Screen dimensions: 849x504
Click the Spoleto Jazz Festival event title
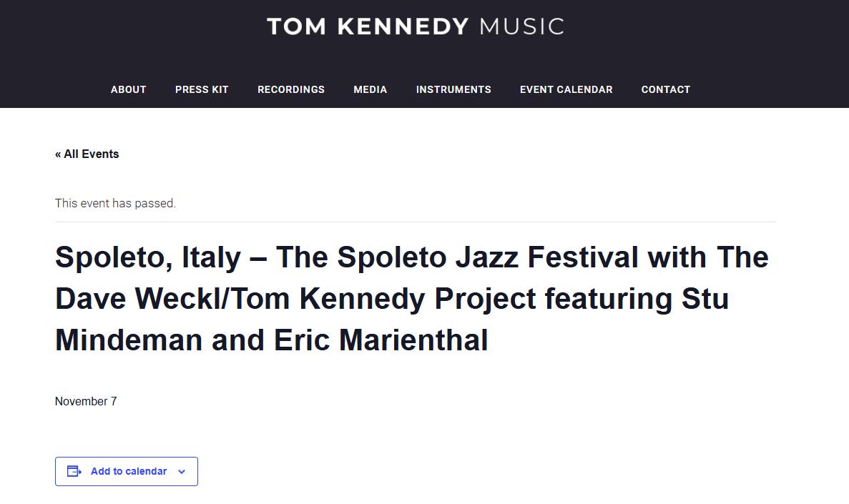point(411,298)
